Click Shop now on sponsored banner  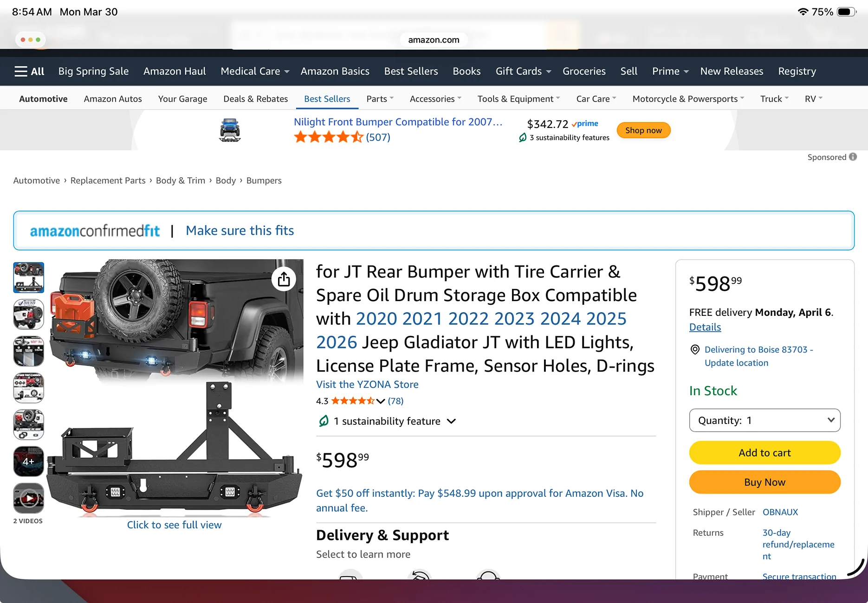point(643,130)
